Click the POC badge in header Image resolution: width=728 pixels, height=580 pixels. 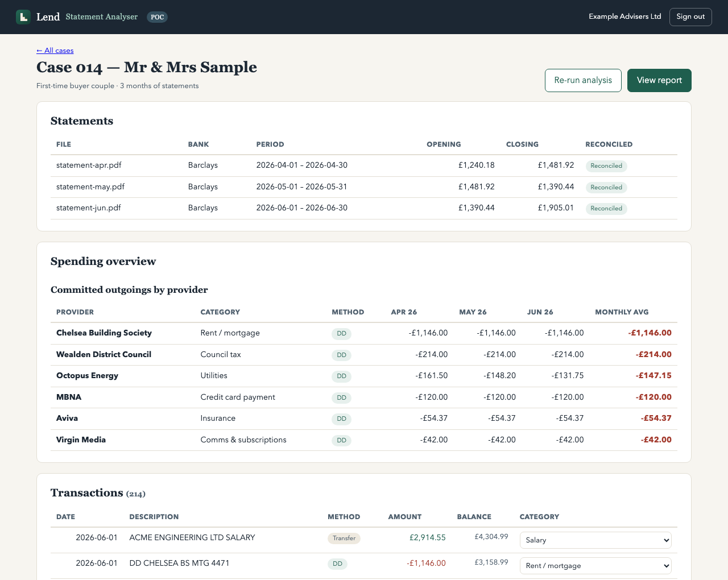[157, 17]
